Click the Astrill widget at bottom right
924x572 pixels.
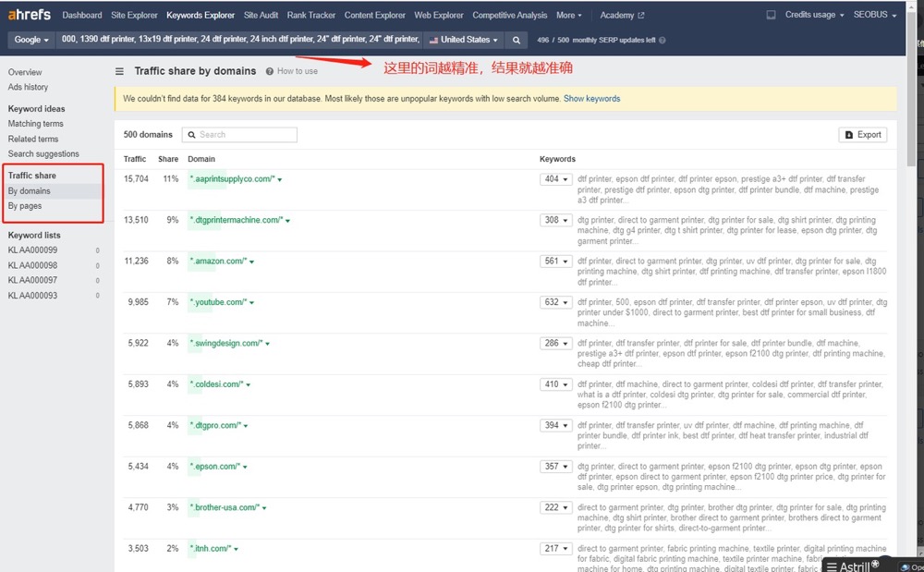click(853, 566)
